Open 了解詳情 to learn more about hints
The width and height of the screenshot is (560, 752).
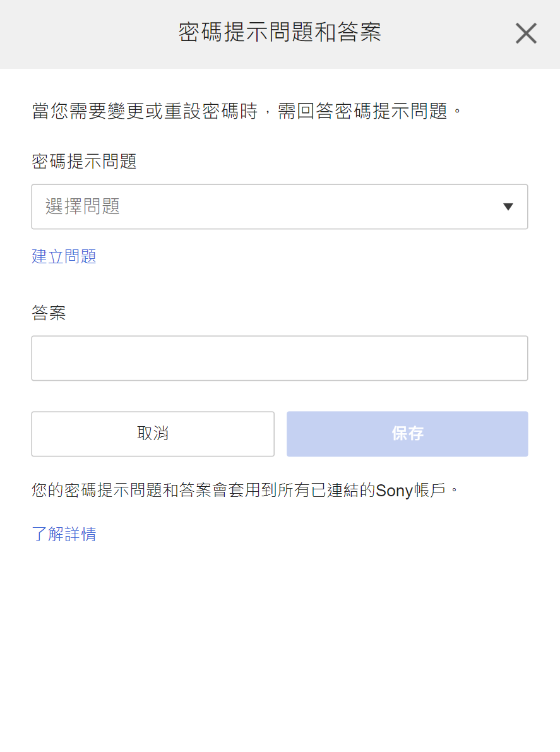point(64,534)
